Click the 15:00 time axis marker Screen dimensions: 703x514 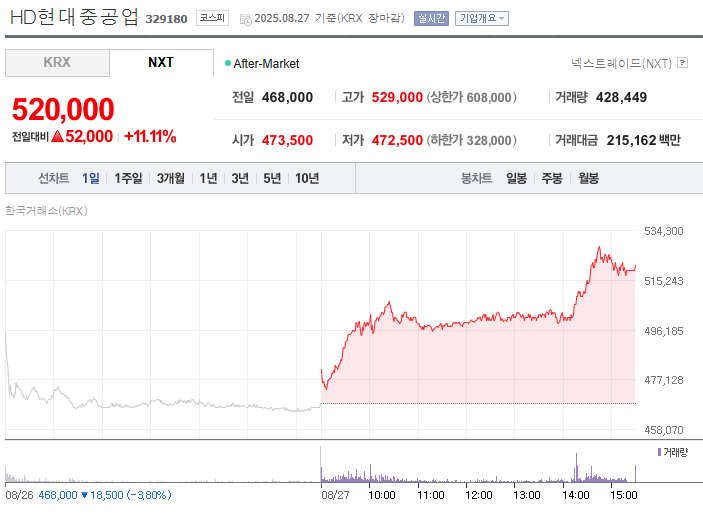[x=624, y=495]
